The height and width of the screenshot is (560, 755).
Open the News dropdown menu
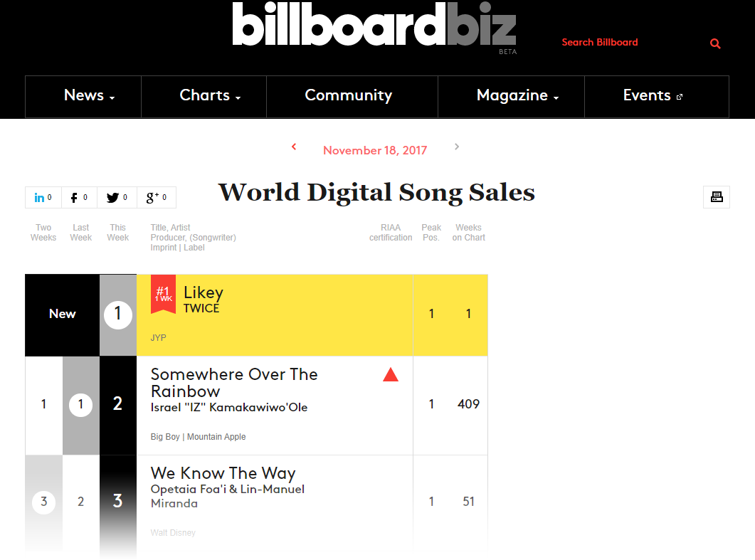(90, 96)
